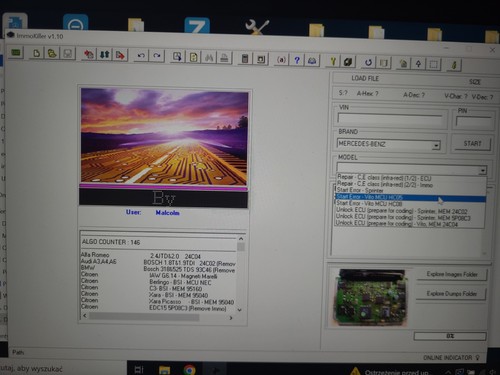Image resolution: width=500 pixels, height=375 pixels.
Task: Click into the PIN input field
Action: coord(474,122)
